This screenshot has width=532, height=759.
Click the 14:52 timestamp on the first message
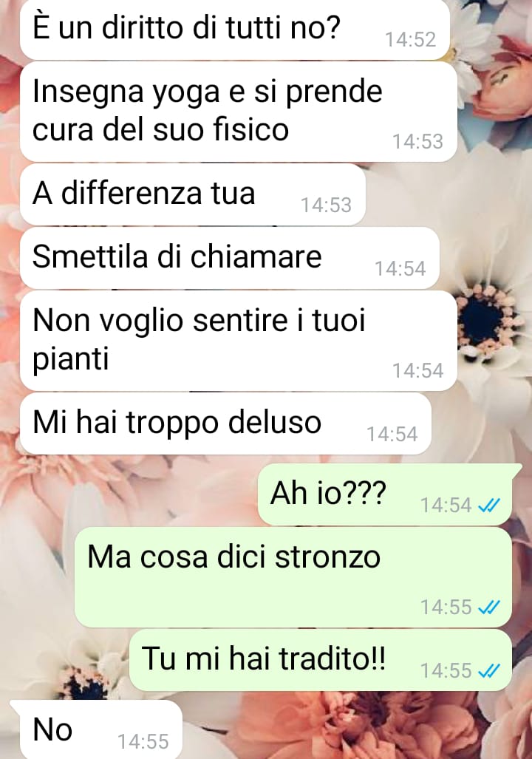coord(411,40)
